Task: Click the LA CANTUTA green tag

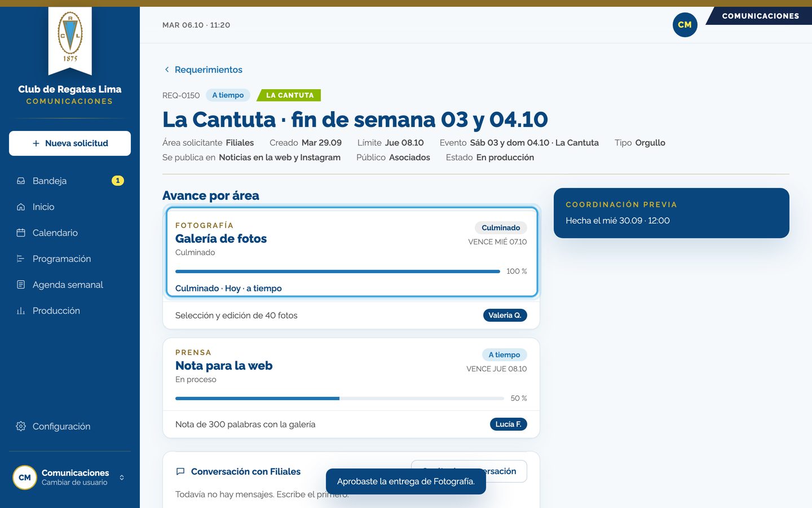Action: coord(289,95)
